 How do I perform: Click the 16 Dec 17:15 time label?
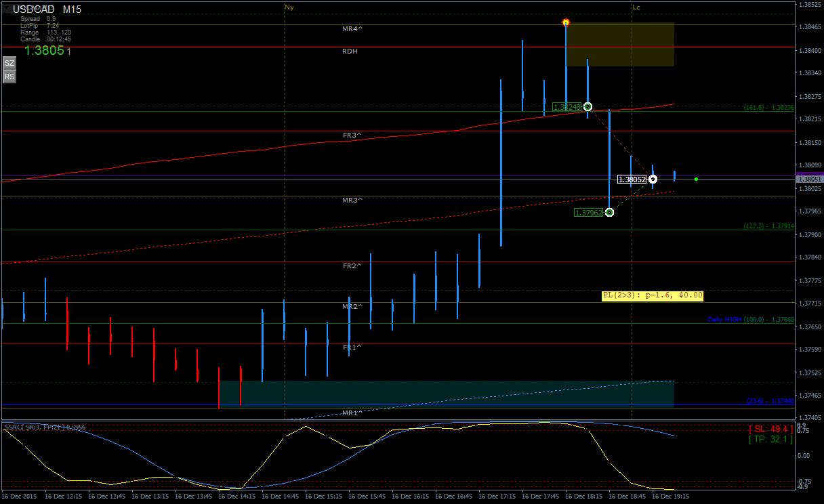497,497
